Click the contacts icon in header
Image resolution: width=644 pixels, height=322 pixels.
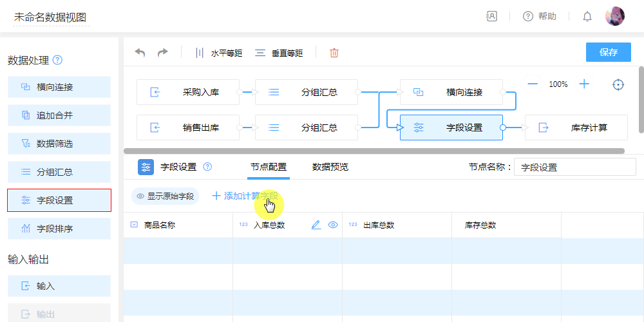pos(491,17)
